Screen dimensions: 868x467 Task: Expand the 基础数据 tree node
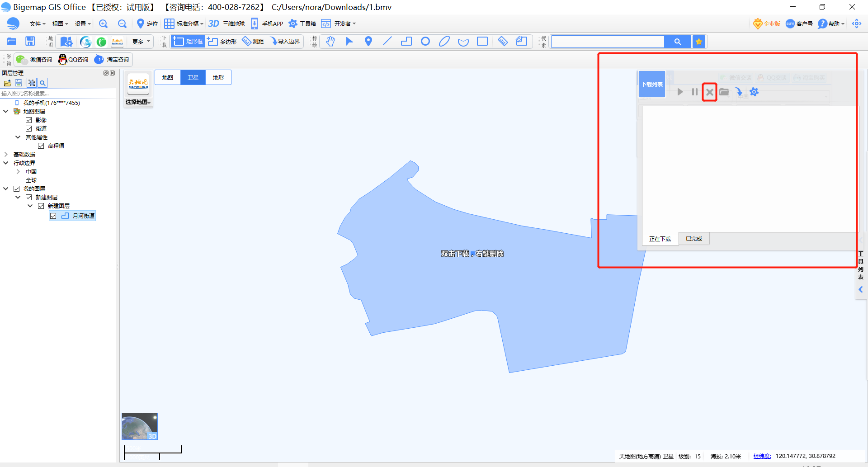[6, 155]
